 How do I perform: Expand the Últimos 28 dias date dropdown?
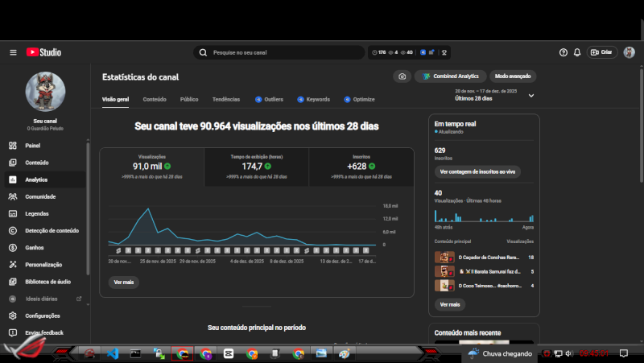pyautogui.click(x=530, y=96)
